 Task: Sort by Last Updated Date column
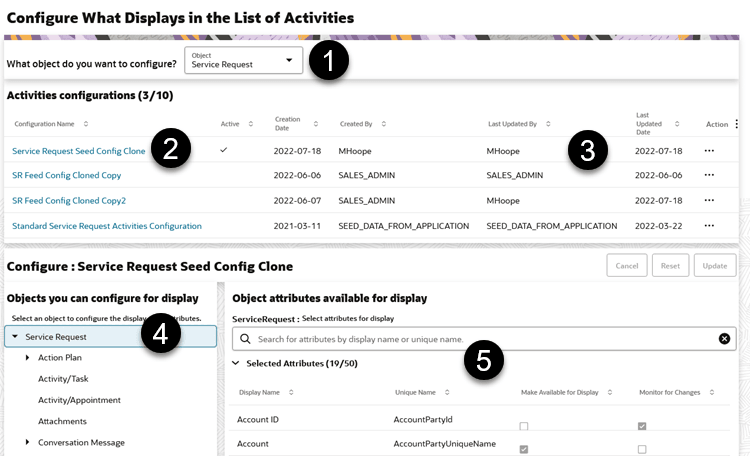click(679, 124)
